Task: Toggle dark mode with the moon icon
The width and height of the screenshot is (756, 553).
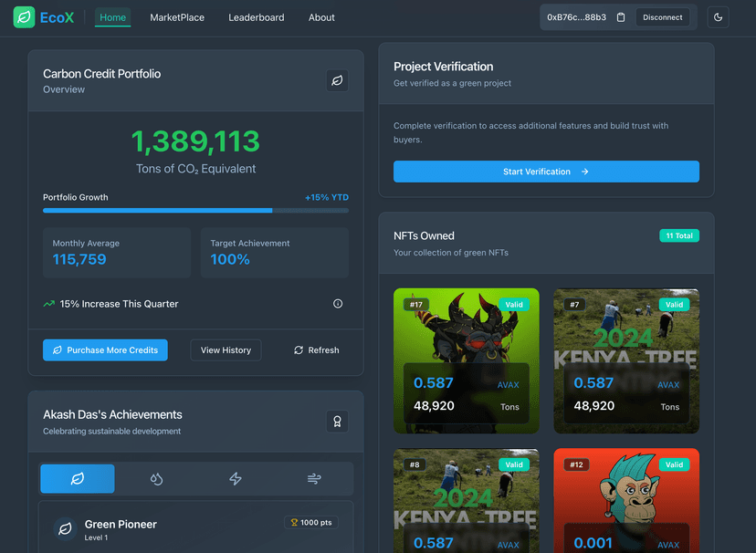Action: tap(718, 16)
